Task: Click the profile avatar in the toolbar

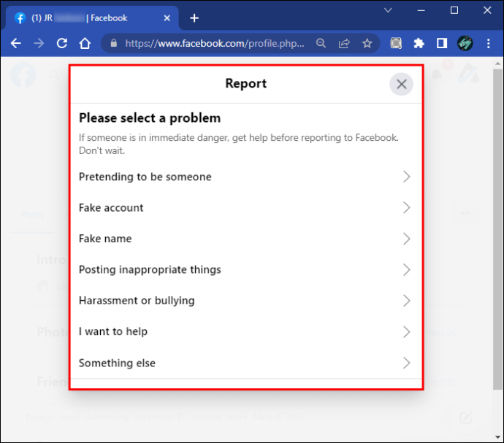Action: pos(465,44)
